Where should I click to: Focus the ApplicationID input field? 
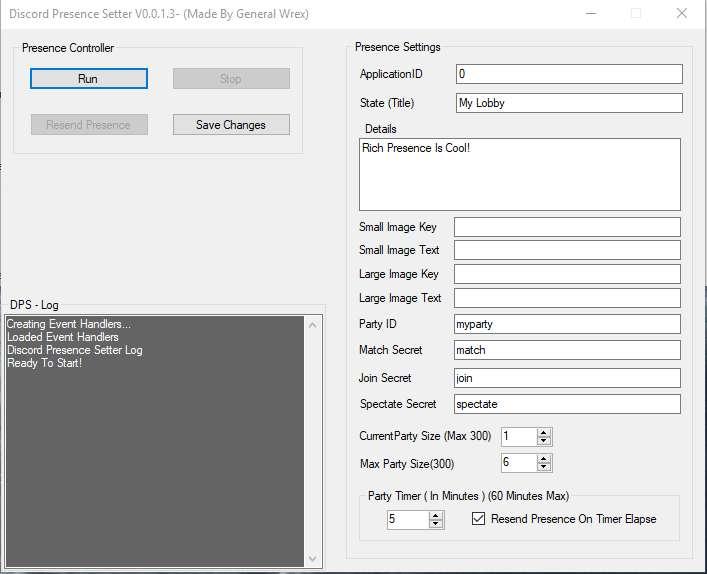569,74
